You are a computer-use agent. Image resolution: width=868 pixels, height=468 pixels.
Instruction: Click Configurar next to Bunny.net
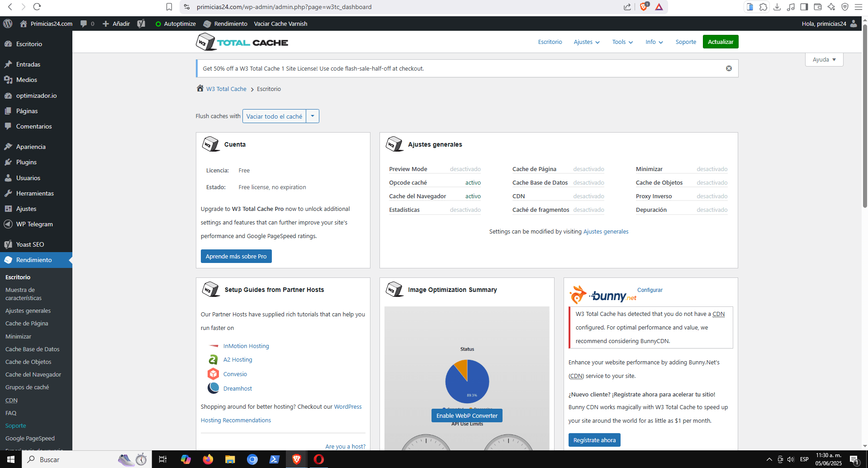[x=650, y=290]
